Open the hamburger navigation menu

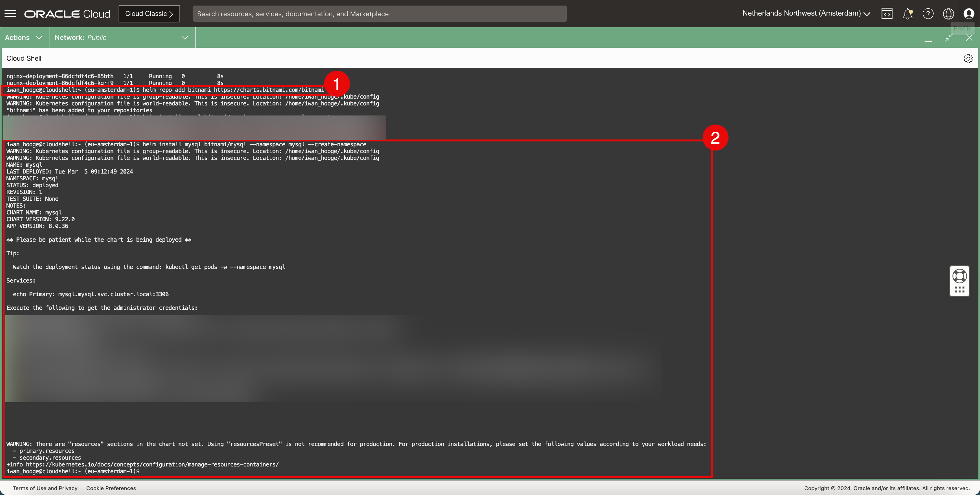(10, 14)
